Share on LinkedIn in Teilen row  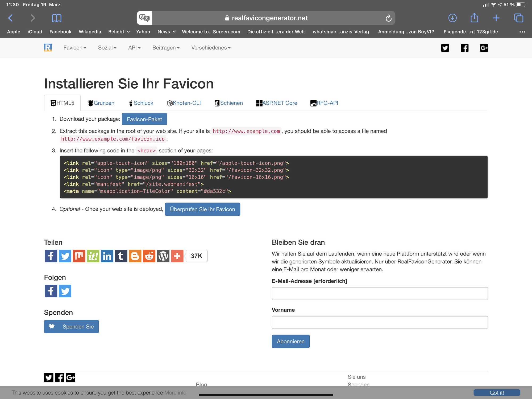(107, 256)
